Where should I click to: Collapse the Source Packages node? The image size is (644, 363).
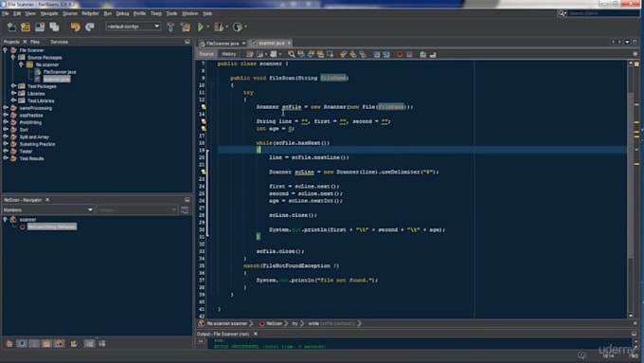click(13, 58)
